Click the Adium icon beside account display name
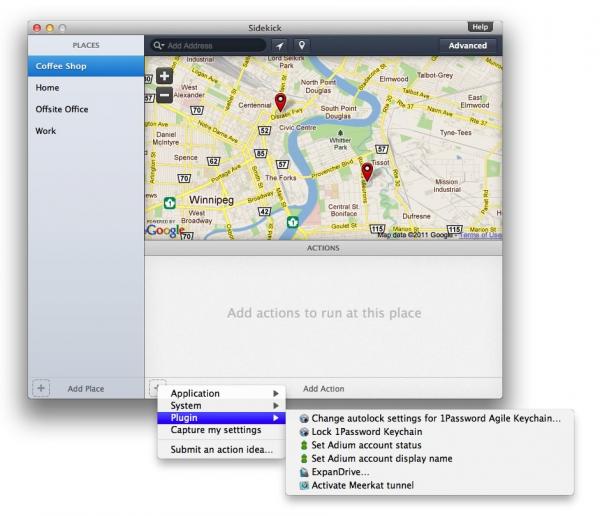The width and height of the screenshot is (600, 516). pyautogui.click(x=304, y=459)
